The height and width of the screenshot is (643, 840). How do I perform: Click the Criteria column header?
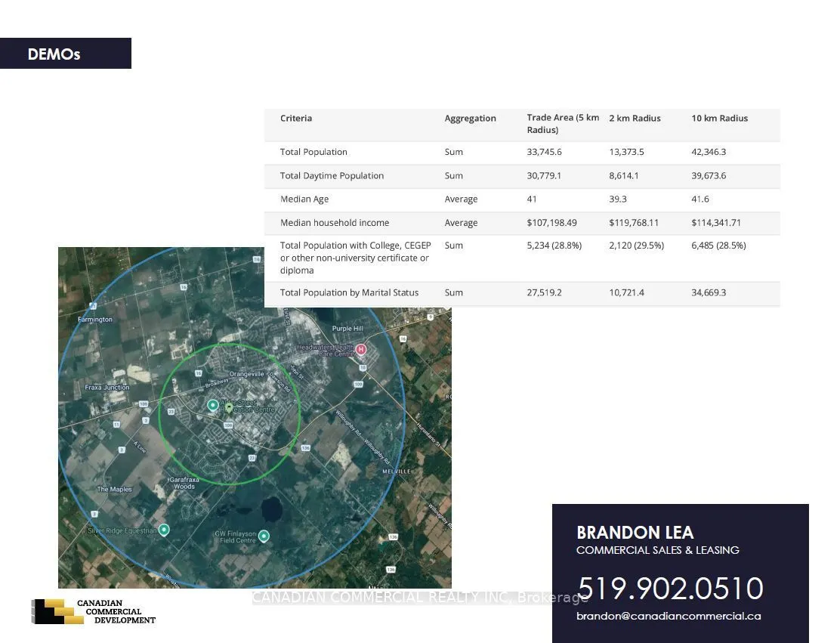pyautogui.click(x=295, y=119)
